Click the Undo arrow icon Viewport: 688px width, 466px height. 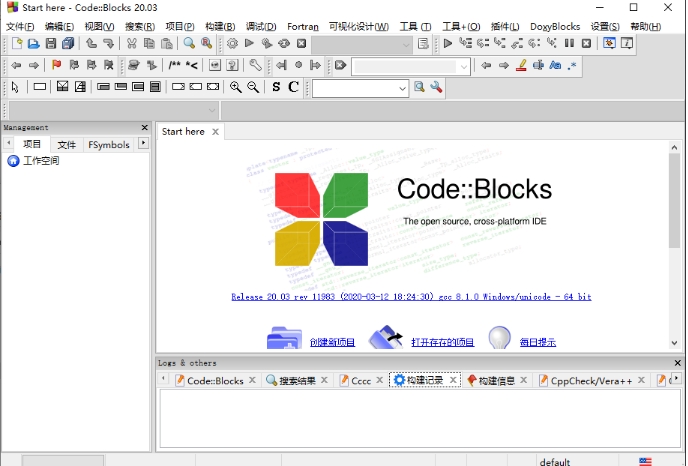pyautogui.click(x=91, y=44)
